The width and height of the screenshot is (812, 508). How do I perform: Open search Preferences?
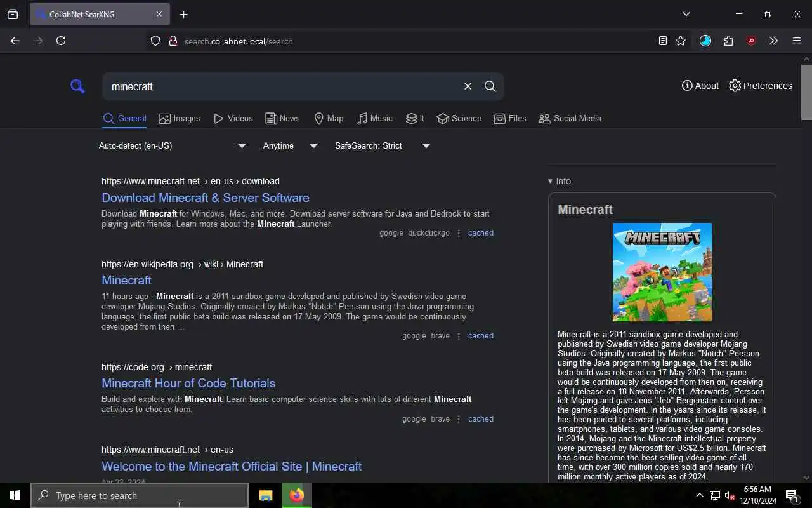pyautogui.click(x=761, y=86)
